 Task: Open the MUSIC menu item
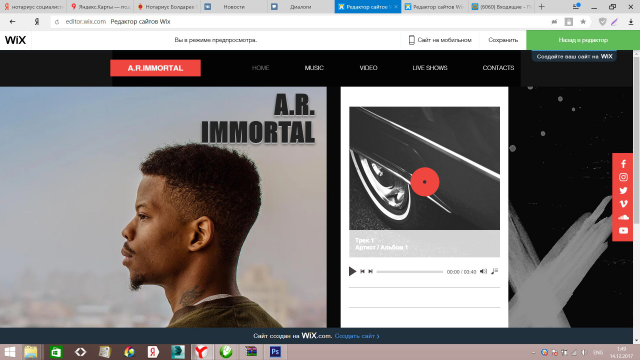314,68
